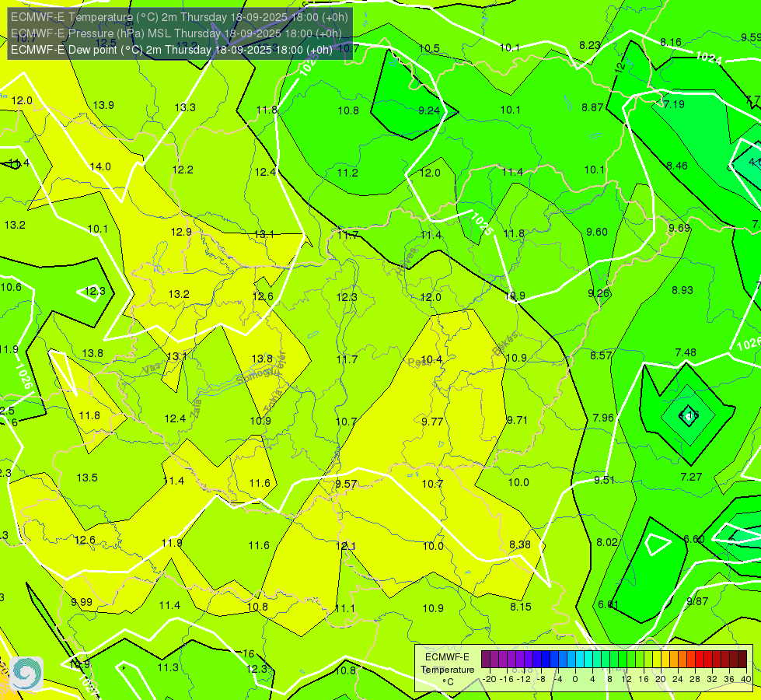Click the 8.23 value near the top
Viewport: 761px width, 700px height.
pos(590,45)
